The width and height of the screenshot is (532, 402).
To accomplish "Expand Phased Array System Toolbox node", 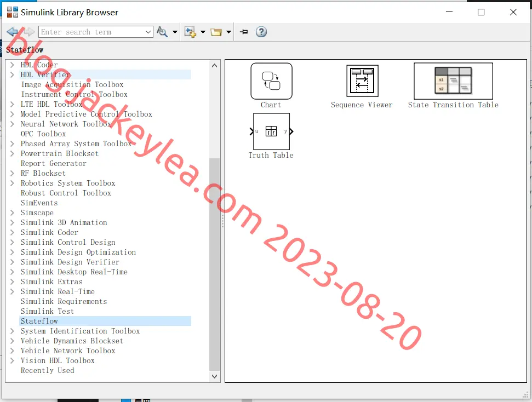I will point(12,143).
